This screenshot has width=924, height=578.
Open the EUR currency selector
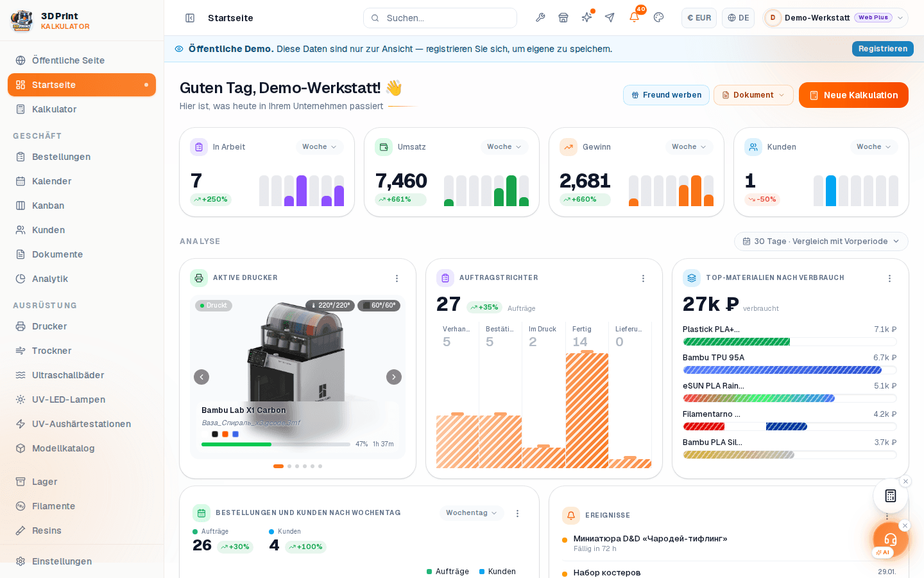click(699, 18)
